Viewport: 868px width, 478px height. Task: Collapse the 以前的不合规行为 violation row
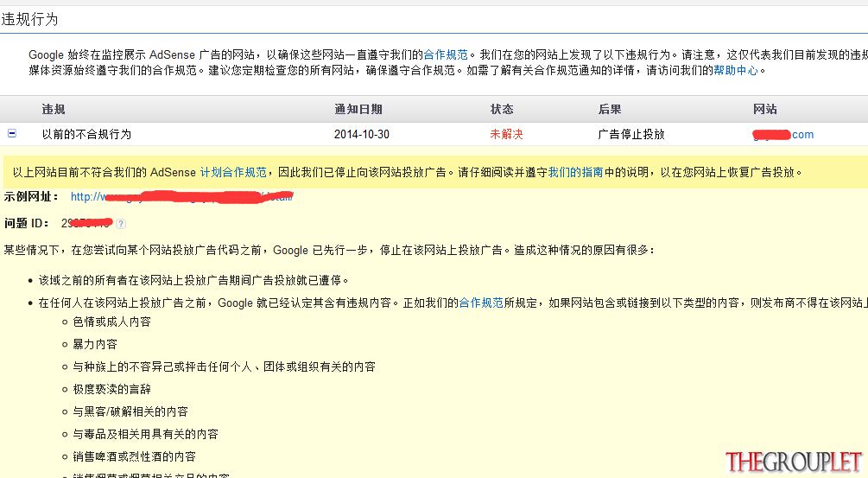click(x=11, y=133)
